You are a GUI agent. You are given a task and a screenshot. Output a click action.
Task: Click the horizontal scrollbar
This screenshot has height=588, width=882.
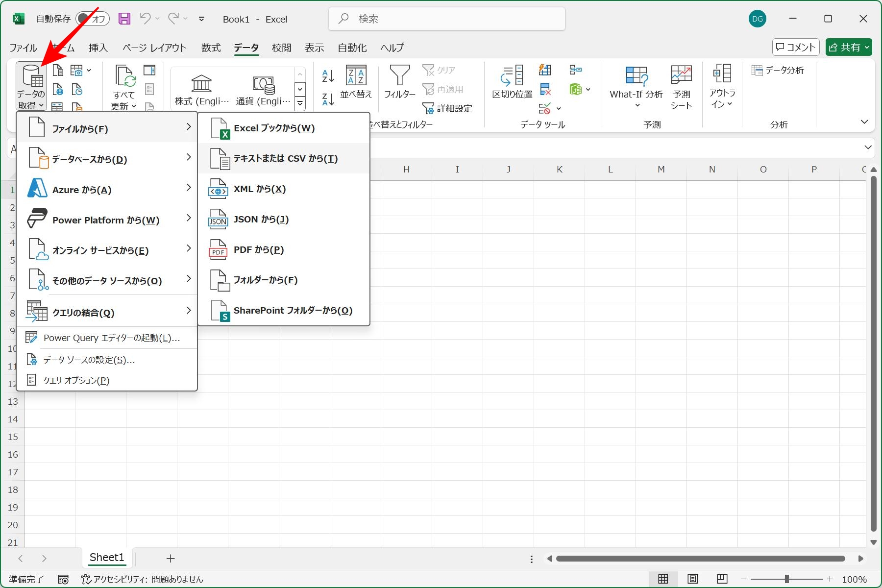701,559
